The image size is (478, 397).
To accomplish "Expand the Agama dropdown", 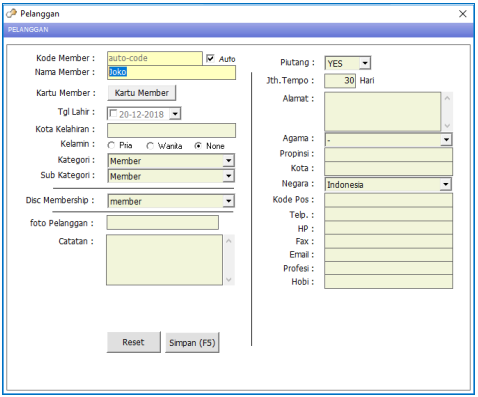I will (446, 140).
